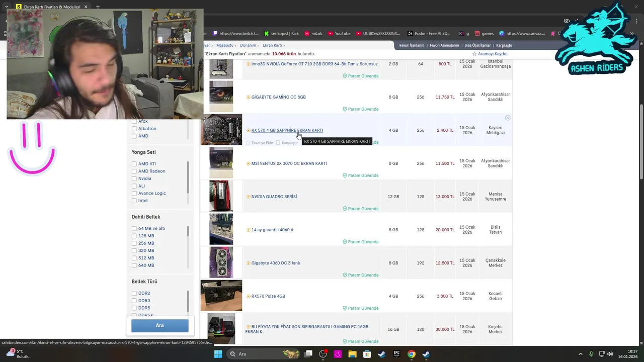Enable the Intel chipset filter
The image size is (644, 362).
pos(134,201)
